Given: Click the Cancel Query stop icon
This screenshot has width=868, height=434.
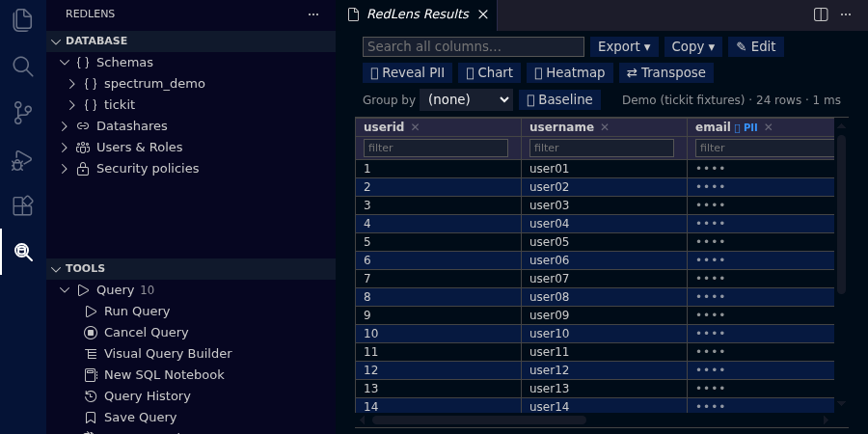Looking at the screenshot, I should [x=91, y=332].
